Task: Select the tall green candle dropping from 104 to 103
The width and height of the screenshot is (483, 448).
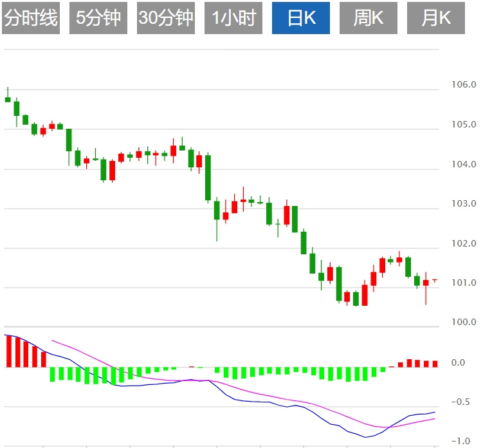Action: (208, 178)
